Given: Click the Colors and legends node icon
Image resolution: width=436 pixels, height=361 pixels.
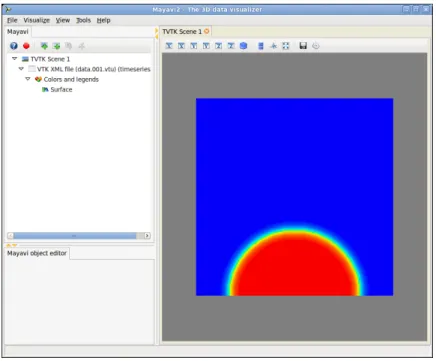Looking at the screenshot, I should (38, 79).
